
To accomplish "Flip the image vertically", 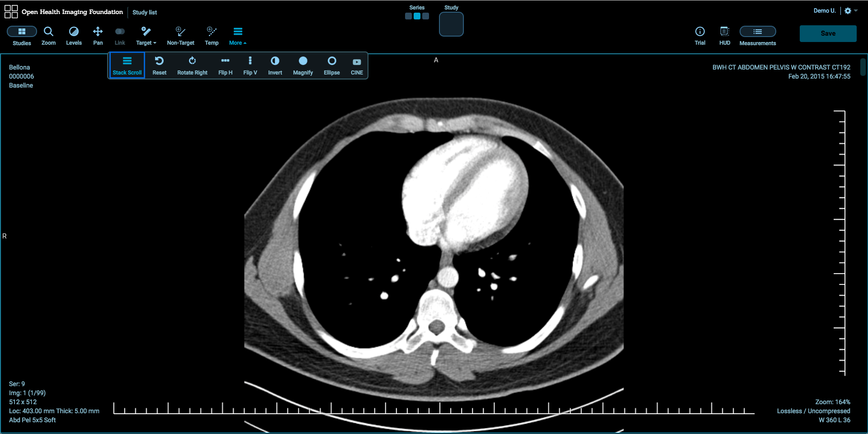I will pos(250,65).
